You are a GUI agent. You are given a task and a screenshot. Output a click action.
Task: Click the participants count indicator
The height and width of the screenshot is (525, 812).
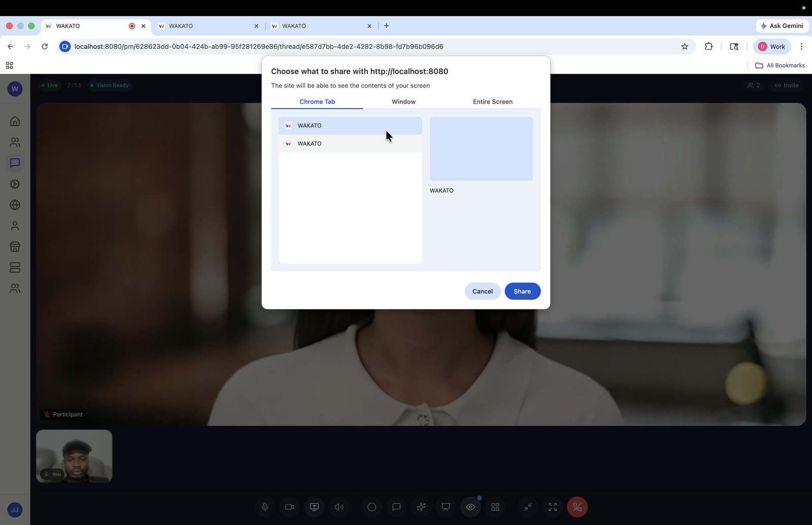pyautogui.click(x=754, y=85)
